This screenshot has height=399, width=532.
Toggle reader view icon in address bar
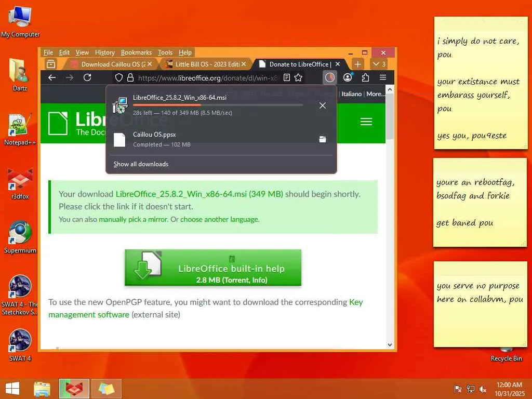[x=287, y=78]
